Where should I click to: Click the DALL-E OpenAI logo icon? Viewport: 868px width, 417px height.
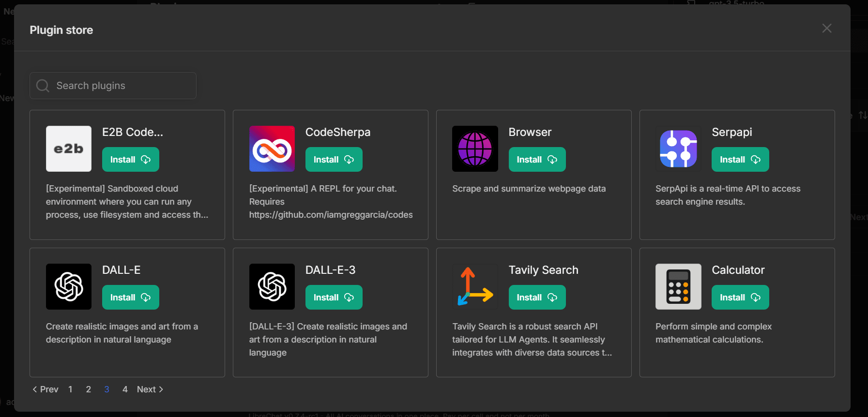point(68,286)
